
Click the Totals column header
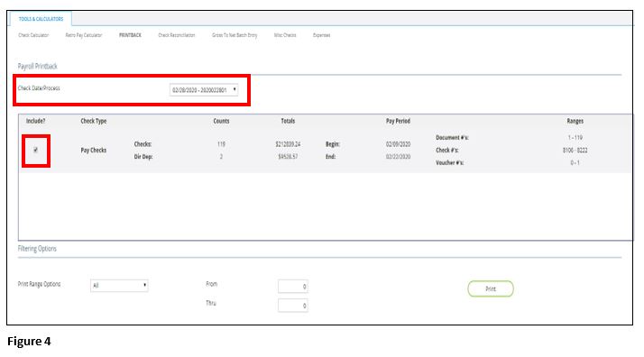tap(288, 121)
